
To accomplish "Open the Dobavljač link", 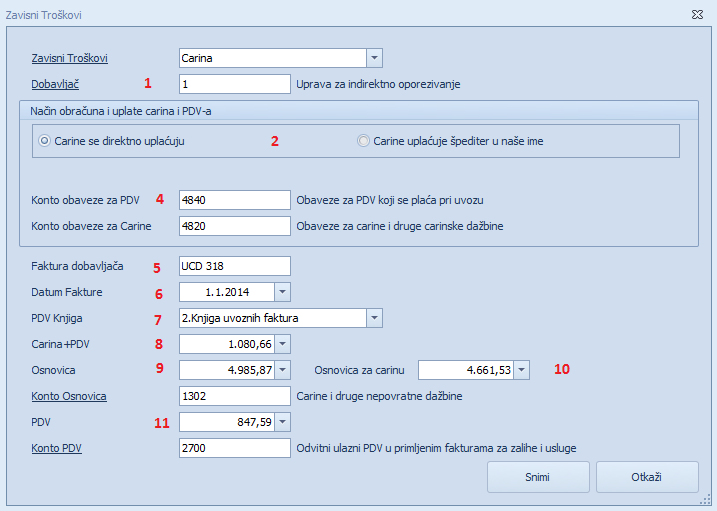I will [55, 85].
